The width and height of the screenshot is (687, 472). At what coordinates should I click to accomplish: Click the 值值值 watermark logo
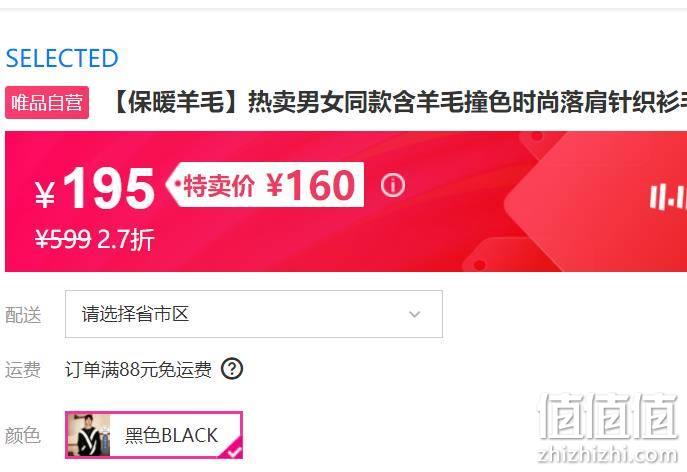click(607, 416)
